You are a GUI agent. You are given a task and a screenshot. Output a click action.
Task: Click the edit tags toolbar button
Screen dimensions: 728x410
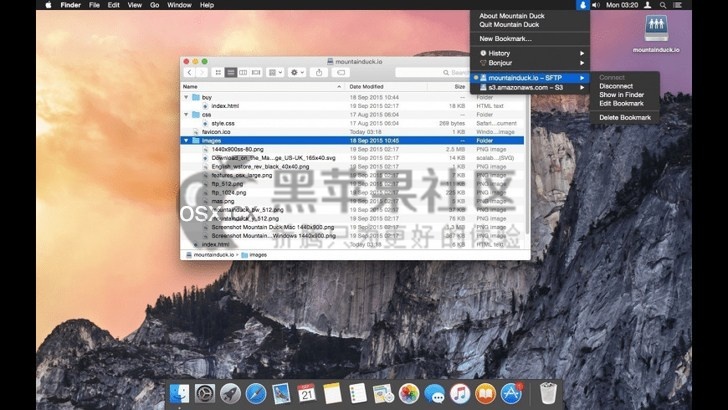(x=341, y=72)
